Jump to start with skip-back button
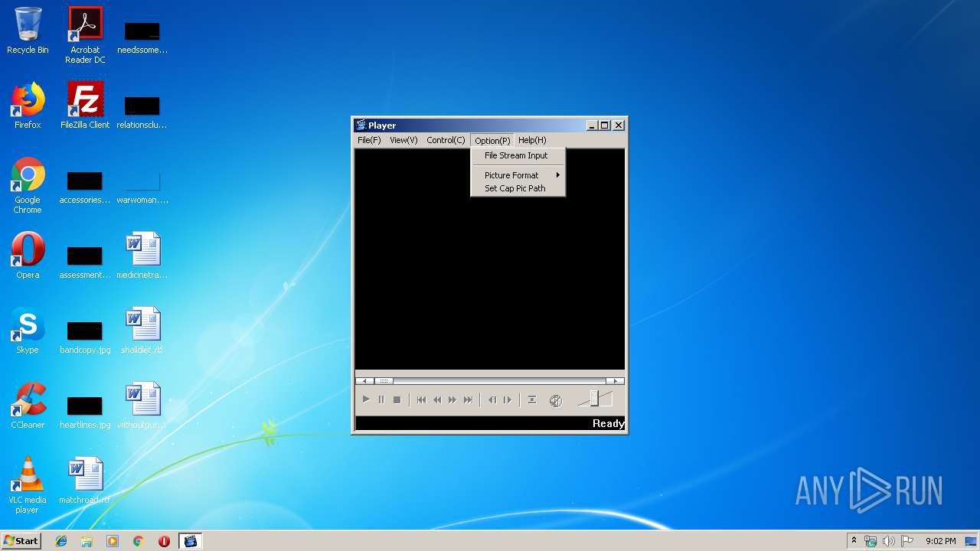Viewport: 980px width, 551px height. click(x=421, y=399)
